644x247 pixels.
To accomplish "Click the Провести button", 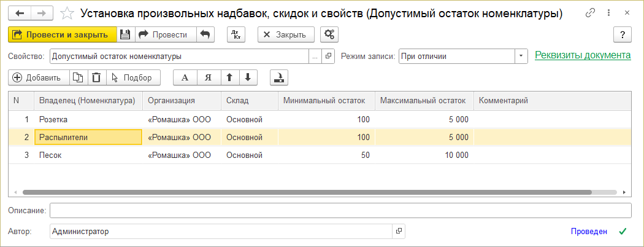I will (166, 34).
